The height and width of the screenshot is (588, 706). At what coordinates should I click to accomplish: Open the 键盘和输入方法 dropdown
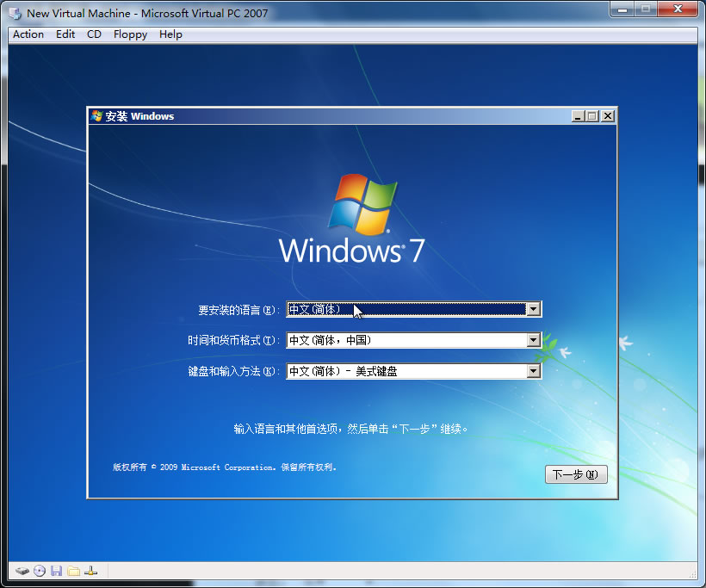coord(535,371)
